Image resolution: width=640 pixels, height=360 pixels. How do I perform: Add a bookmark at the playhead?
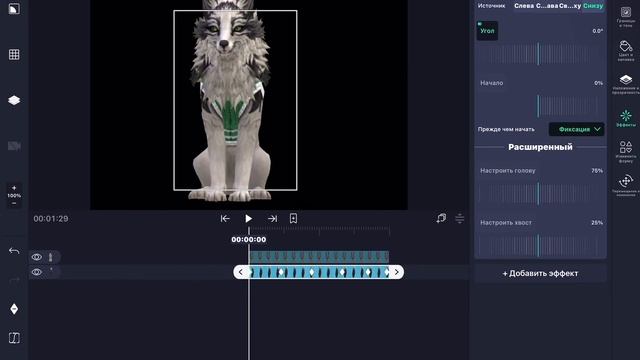pyautogui.click(x=293, y=218)
